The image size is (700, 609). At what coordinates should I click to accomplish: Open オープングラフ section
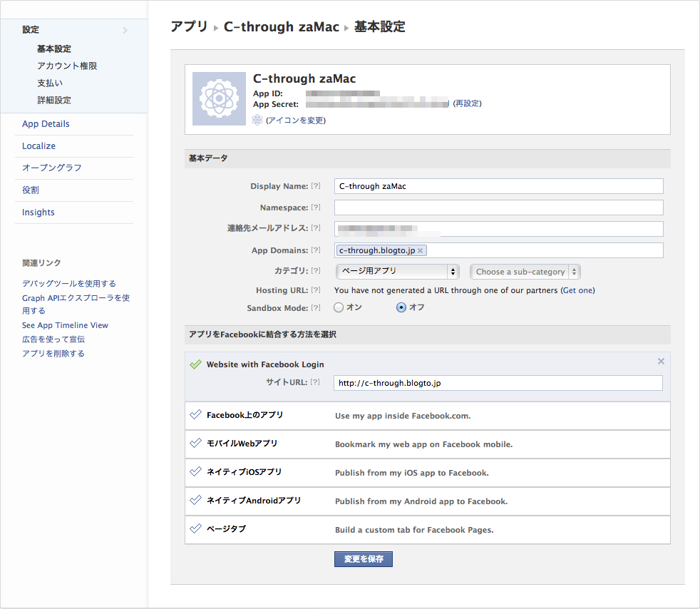[x=52, y=168]
